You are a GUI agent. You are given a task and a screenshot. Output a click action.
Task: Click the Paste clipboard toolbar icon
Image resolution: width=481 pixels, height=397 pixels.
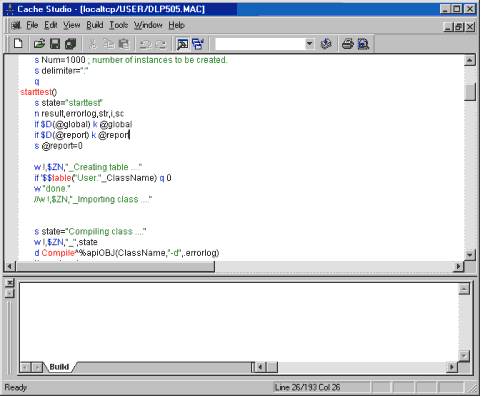pyautogui.click(x=124, y=44)
